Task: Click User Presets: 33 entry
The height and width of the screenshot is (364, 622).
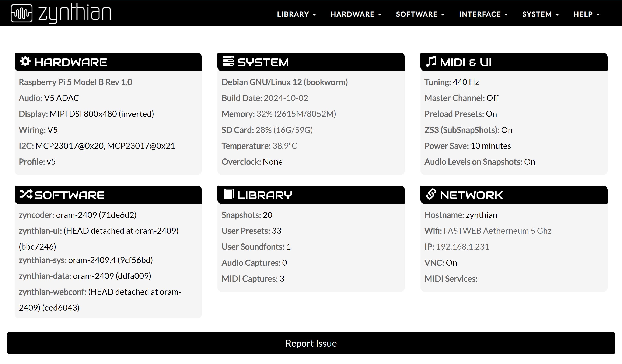Action: (x=252, y=231)
